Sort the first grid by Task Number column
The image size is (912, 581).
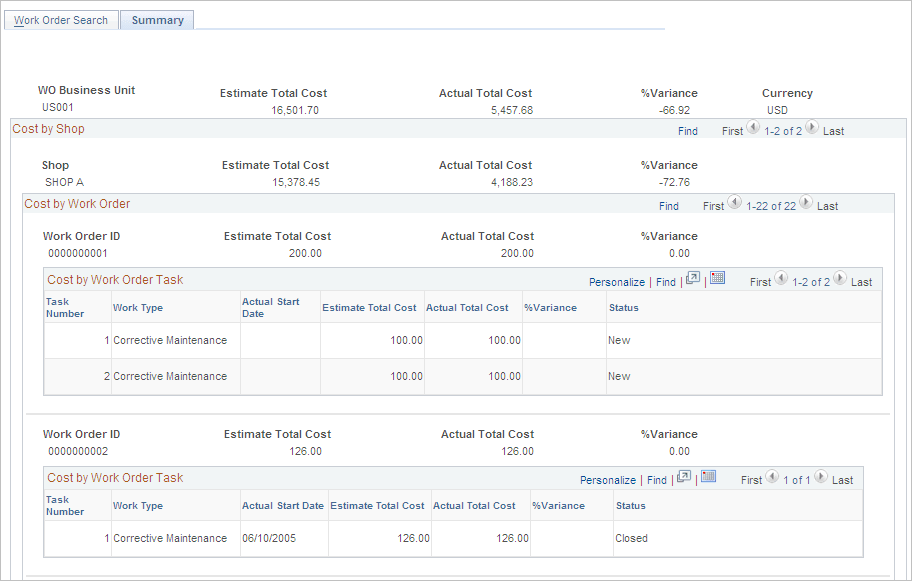coord(60,307)
